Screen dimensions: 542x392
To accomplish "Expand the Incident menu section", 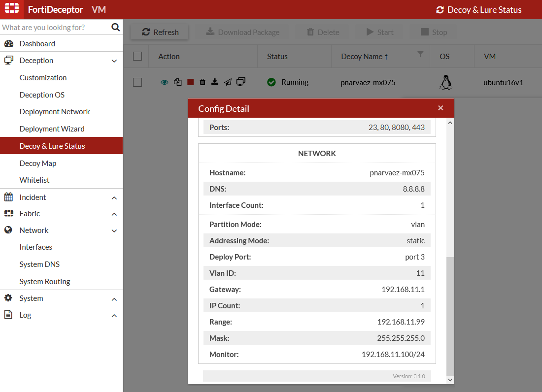I will tap(114, 198).
